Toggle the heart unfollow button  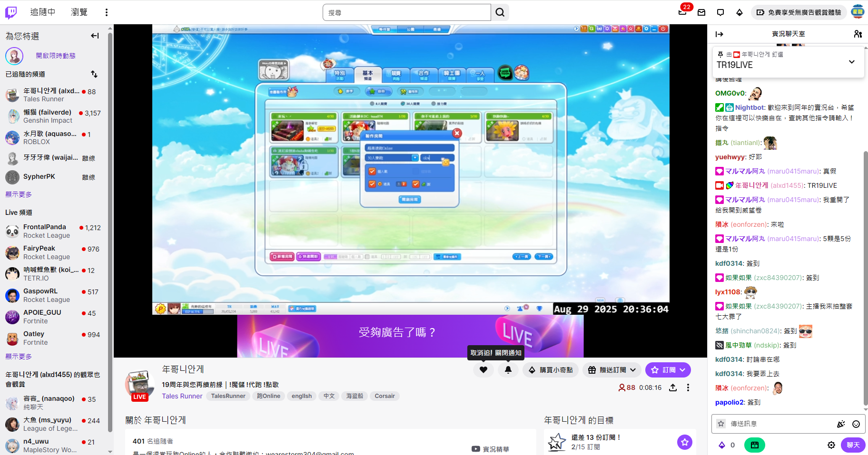click(x=483, y=370)
